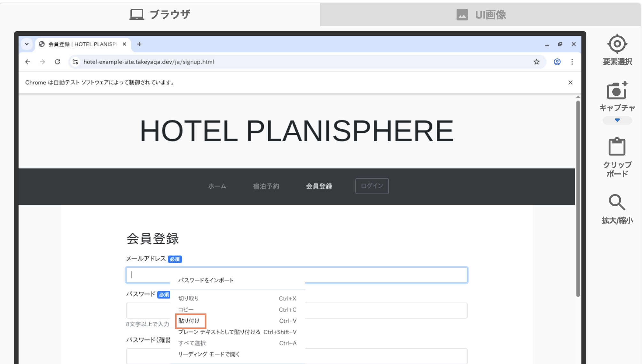Focus the メールアドレス input field
This screenshot has width=642, height=364.
click(x=297, y=275)
